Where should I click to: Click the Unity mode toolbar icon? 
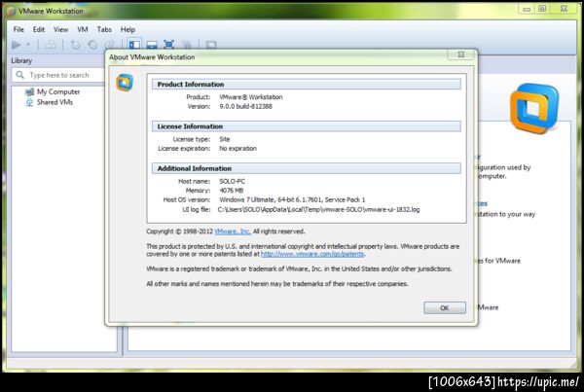point(187,45)
